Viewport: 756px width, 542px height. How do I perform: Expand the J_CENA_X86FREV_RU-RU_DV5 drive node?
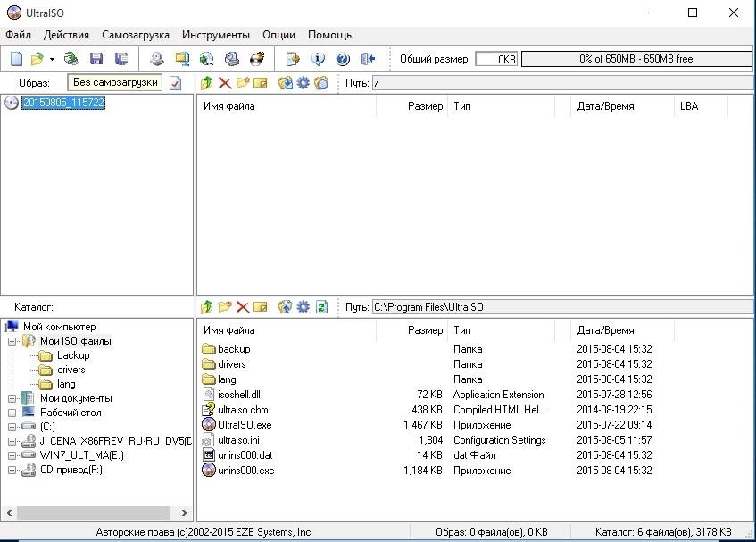coord(12,441)
